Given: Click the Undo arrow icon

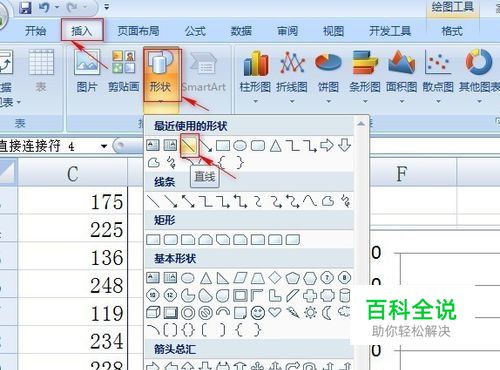Looking at the screenshot, I should (44, 7).
